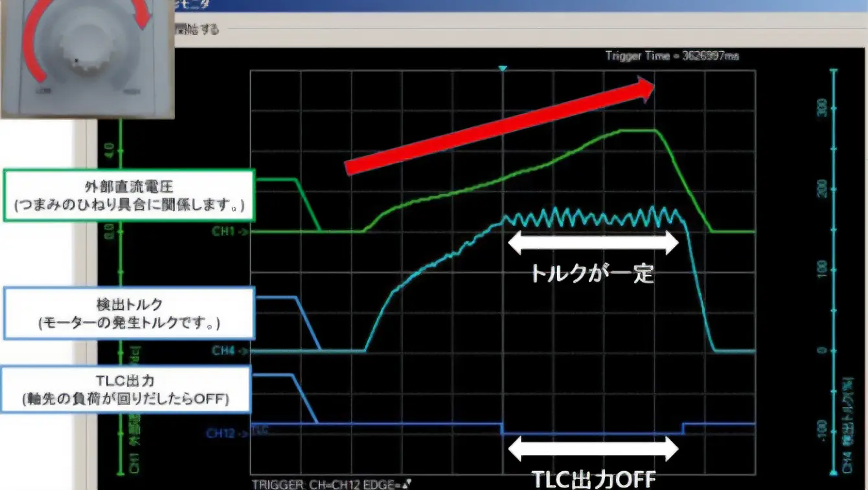The image size is (868, 490).
Task: Click the green CH1 waveform plateau peak
Action: click(638, 130)
